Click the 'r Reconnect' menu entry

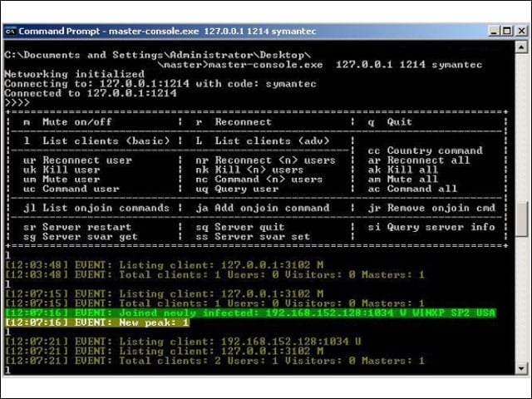234,122
